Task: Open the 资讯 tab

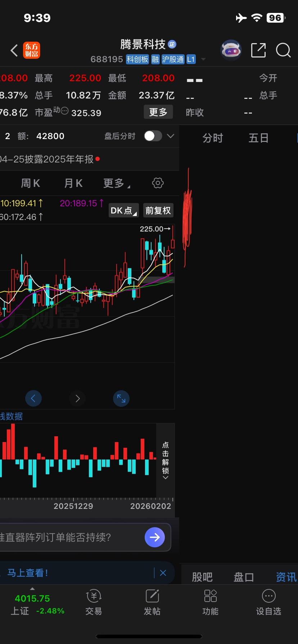Action: [286, 577]
